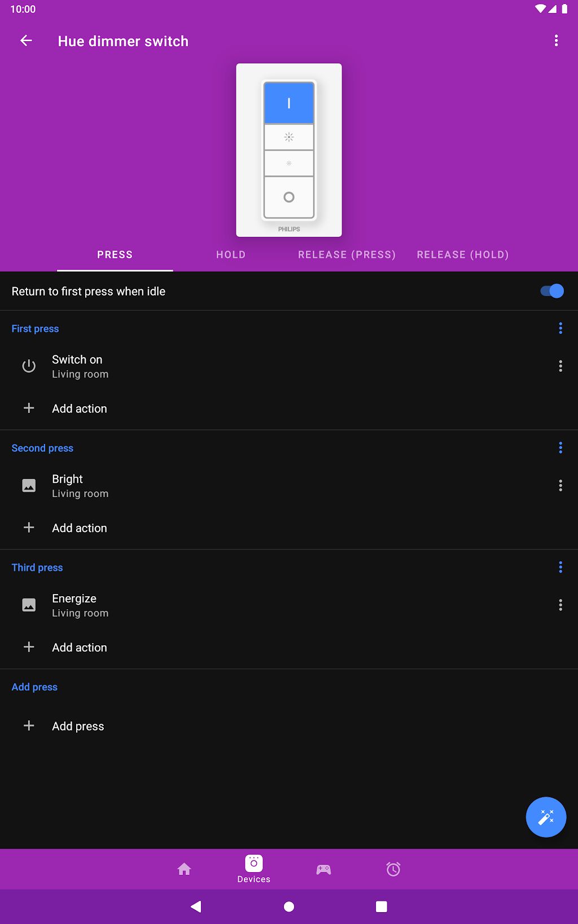Add action under First press
Image resolution: width=578 pixels, height=924 pixels.
click(x=289, y=408)
